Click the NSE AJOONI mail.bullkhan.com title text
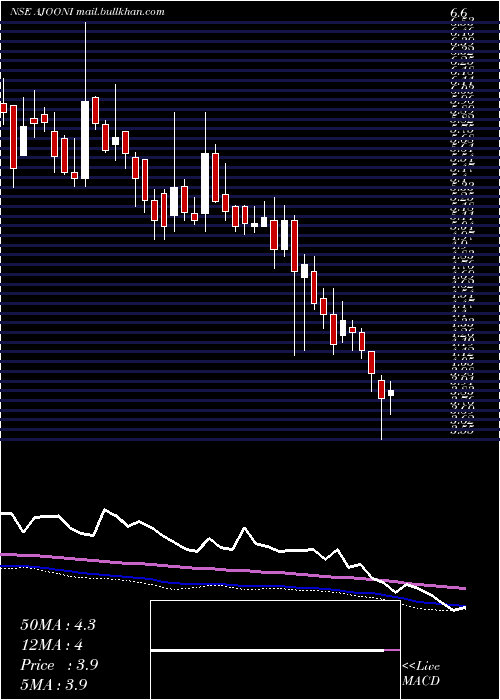 pyautogui.click(x=87, y=12)
